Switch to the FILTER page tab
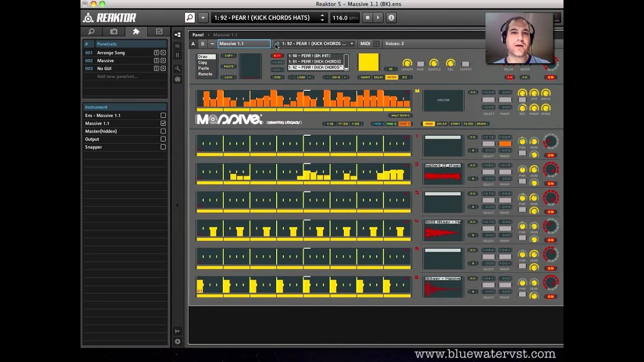 point(468,124)
